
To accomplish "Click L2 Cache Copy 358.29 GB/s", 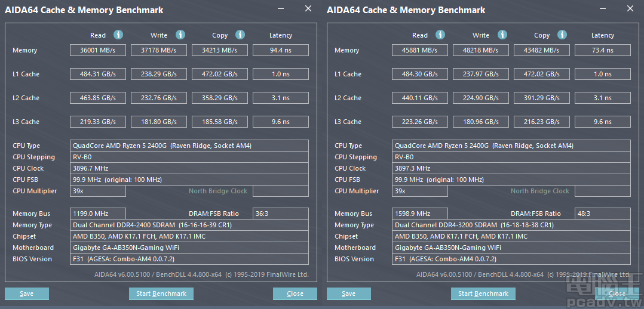I will (x=220, y=98).
